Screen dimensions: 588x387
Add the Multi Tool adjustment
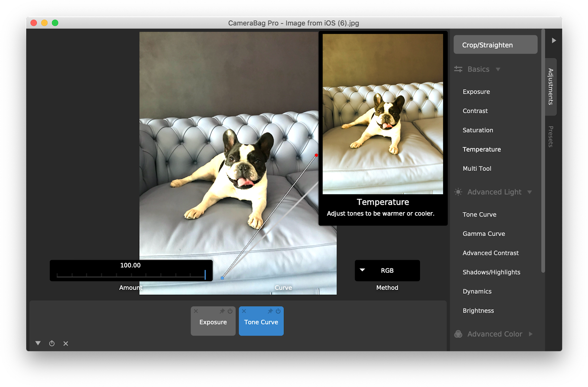coord(477,169)
